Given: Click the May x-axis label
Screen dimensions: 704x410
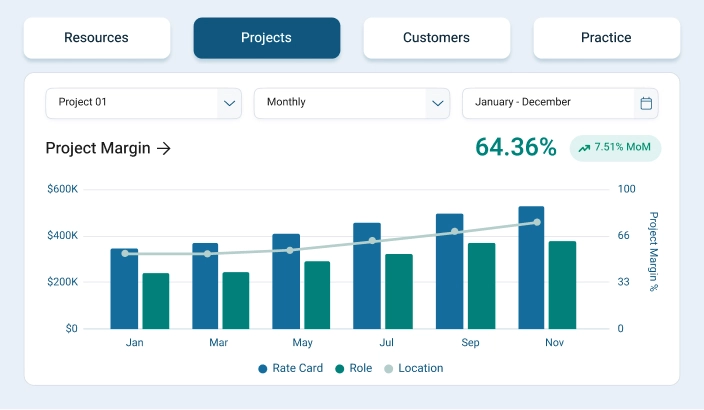Looking at the screenshot, I should [x=303, y=343].
